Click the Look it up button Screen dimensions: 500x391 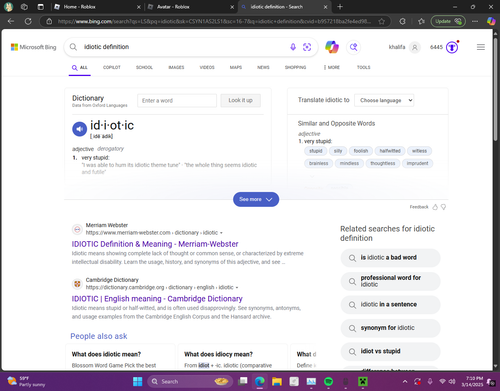click(240, 100)
